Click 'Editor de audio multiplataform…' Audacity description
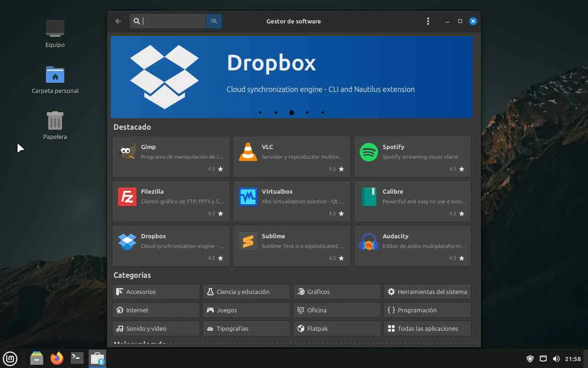Image resolution: width=588 pixels, height=368 pixels. point(424,246)
